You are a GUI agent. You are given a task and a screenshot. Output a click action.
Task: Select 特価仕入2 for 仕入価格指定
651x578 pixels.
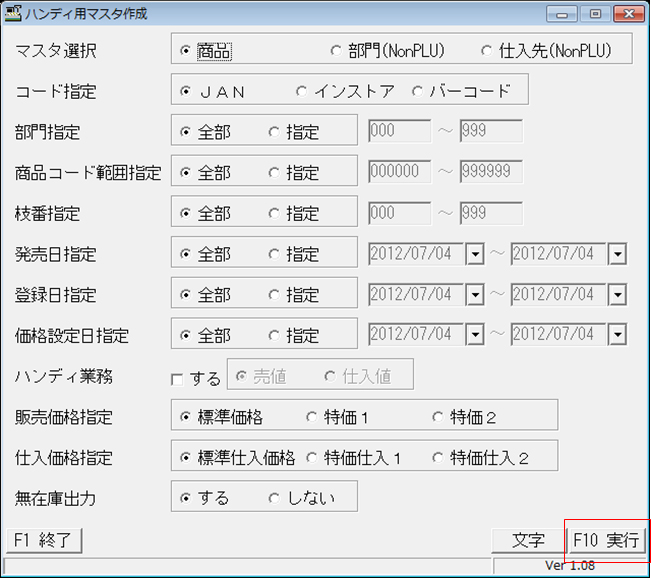[438, 458]
